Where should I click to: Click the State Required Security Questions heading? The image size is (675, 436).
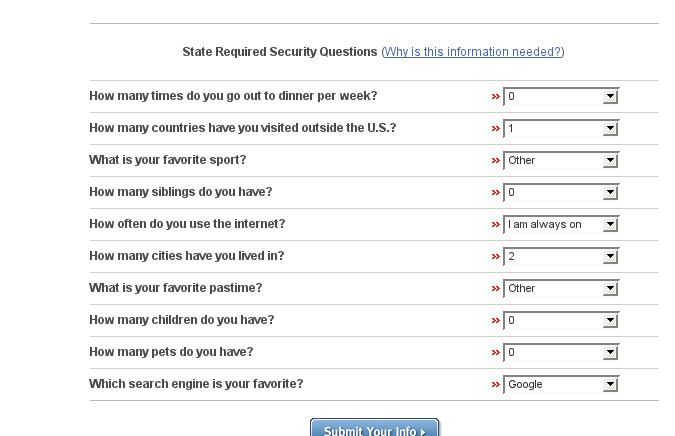(x=279, y=52)
